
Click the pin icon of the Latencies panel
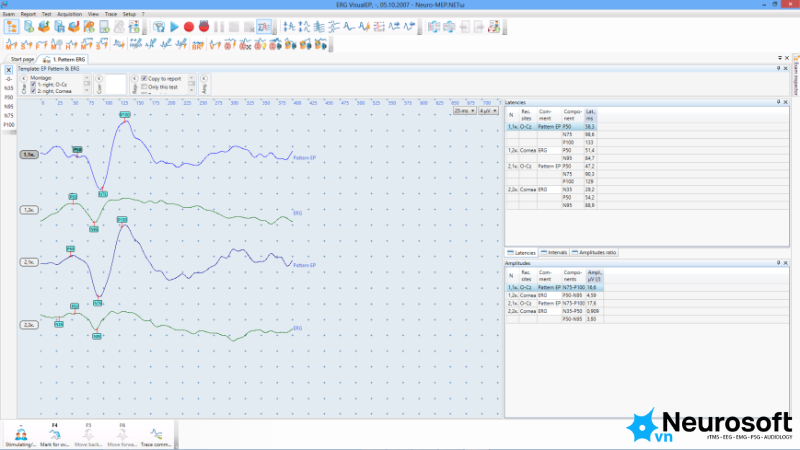pos(779,102)
